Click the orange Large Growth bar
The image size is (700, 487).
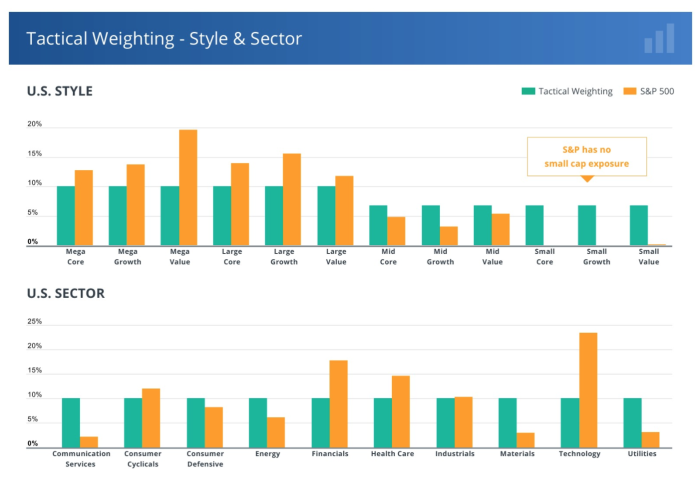coord(292,200)
